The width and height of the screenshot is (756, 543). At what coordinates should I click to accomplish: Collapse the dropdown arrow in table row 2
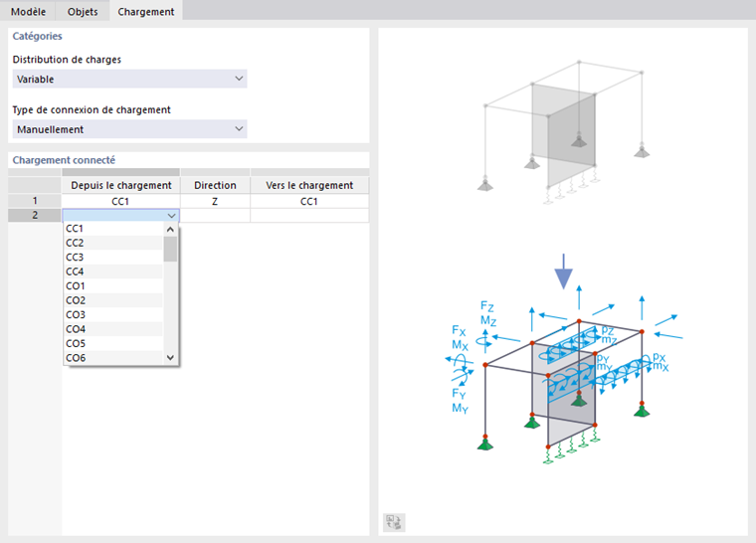(x=172, y=216)
